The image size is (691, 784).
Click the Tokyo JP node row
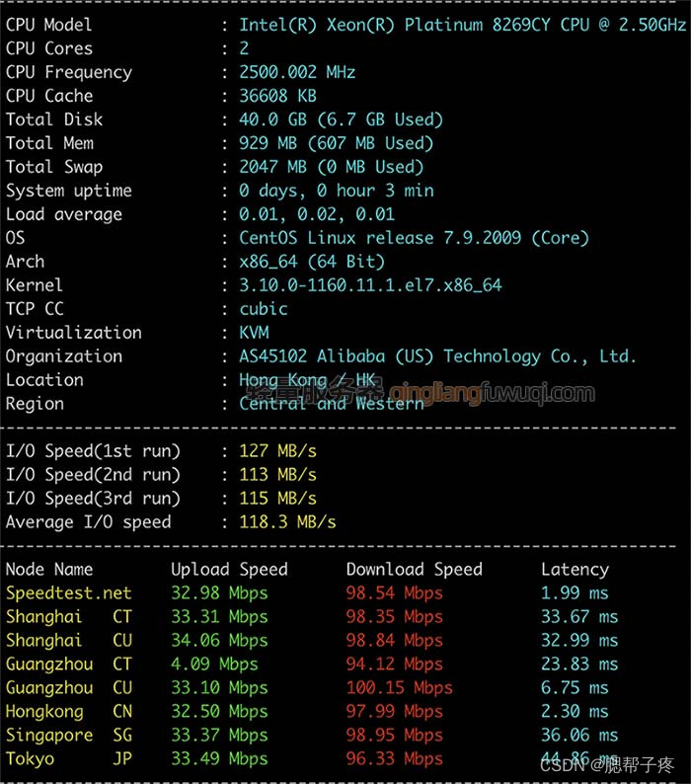[68, 759]
